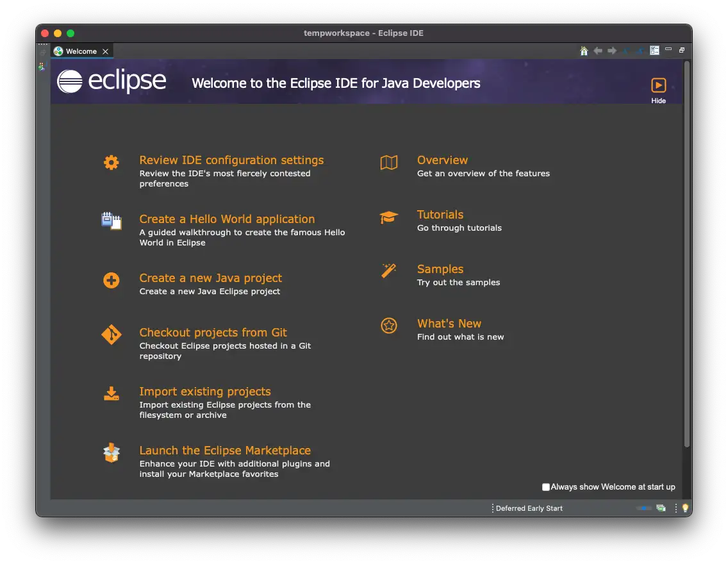Click the import download-tray icon
728x564 pixels.
[111, 394]
